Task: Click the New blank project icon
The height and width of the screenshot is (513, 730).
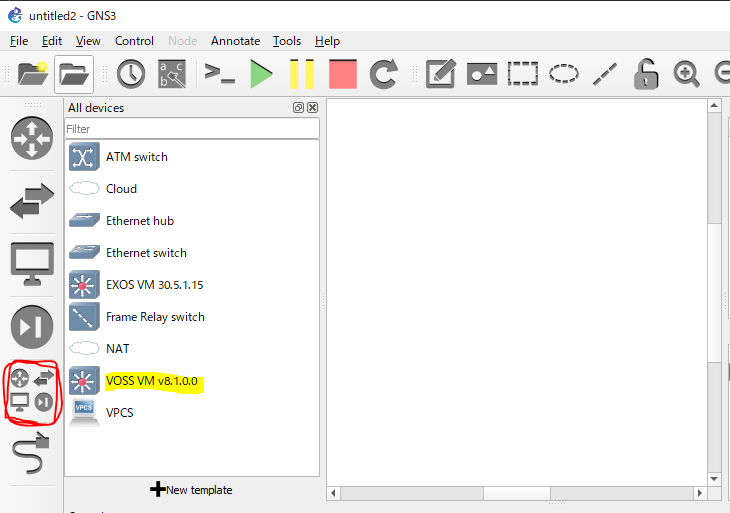Action: click(x=33, y=74)
